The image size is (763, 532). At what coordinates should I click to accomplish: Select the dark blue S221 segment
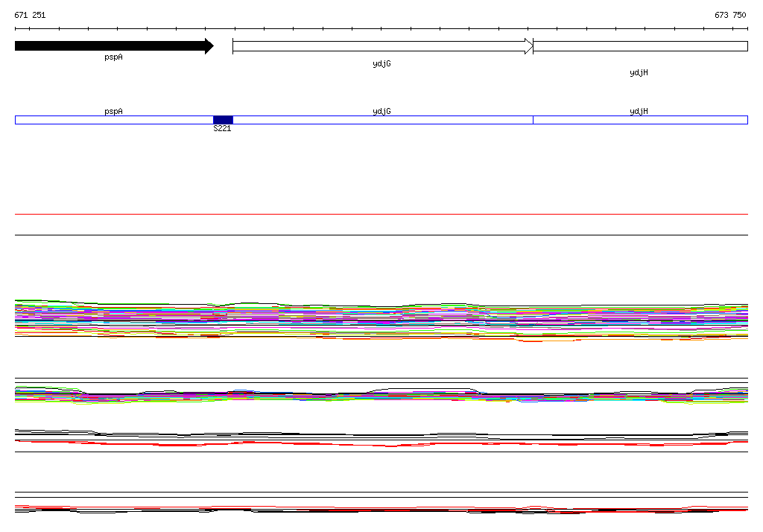[x=223, y=120]
